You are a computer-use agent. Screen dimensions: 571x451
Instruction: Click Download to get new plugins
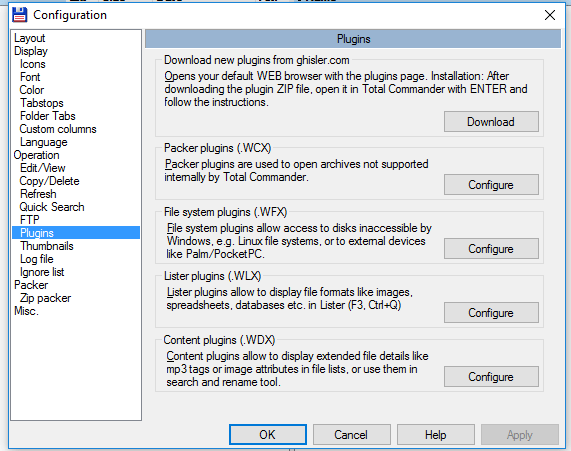[491, 122]
